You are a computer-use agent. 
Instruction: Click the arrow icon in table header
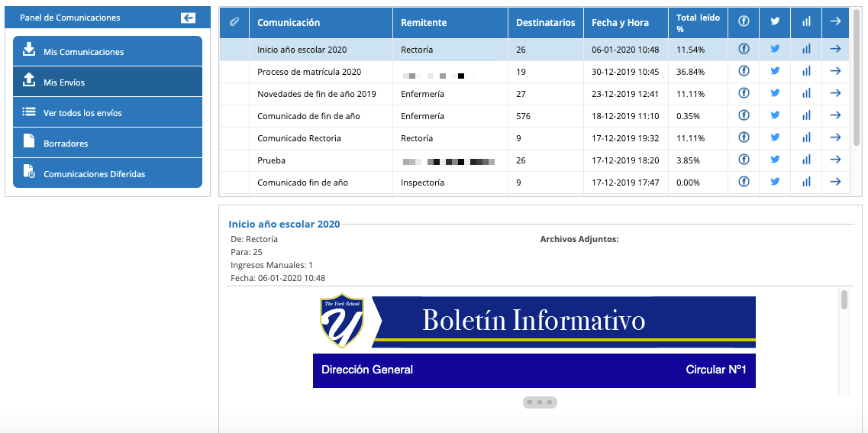coord(836,21)
